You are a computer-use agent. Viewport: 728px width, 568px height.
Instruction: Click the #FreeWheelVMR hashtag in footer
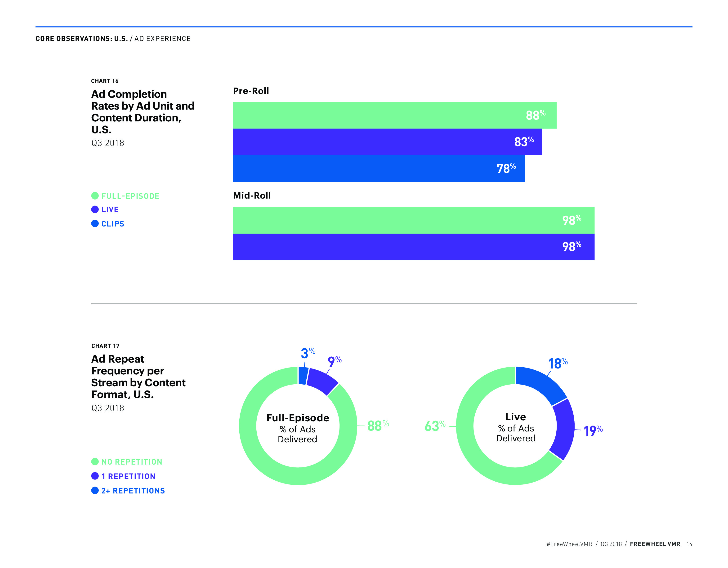569,544
